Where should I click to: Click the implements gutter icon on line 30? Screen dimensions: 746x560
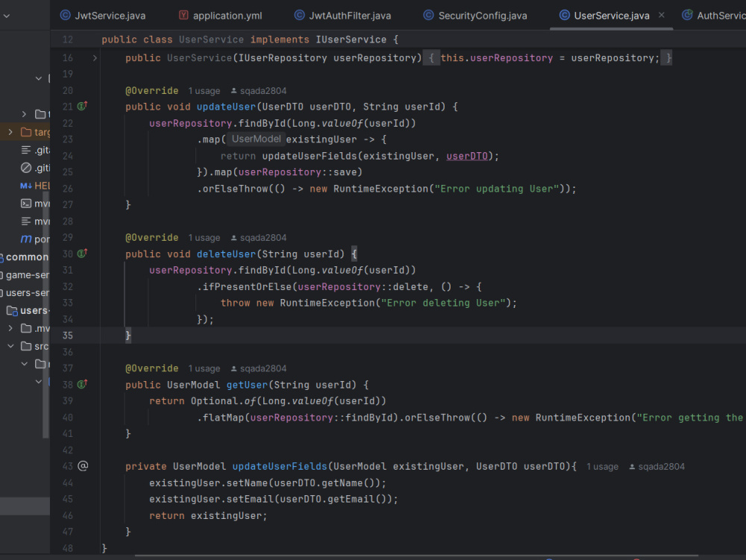tap(82, 254)
